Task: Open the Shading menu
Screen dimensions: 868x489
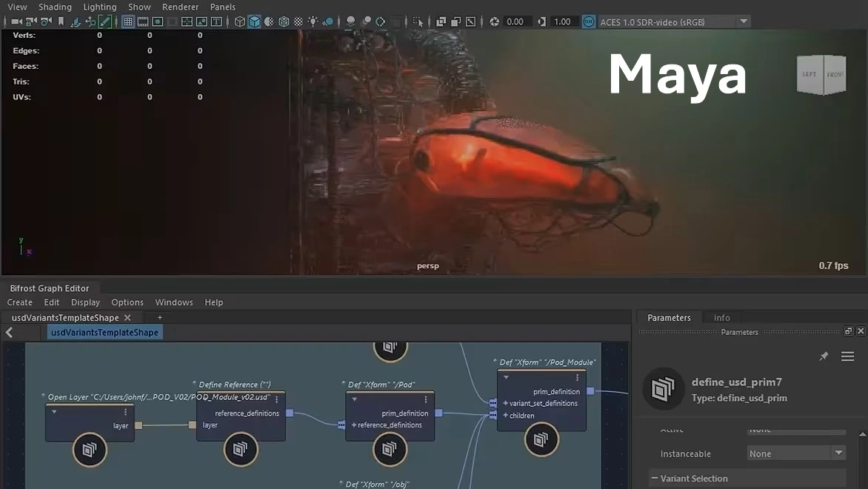Action: click(55, 7)
